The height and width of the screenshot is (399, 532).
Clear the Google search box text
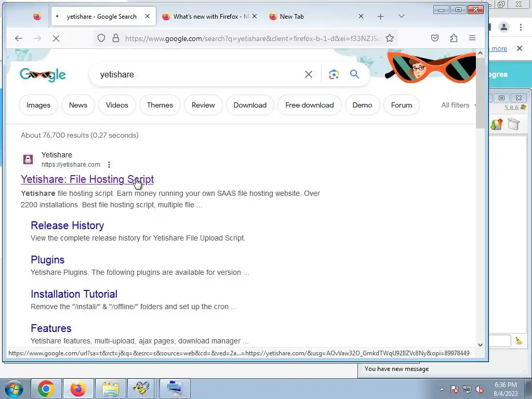click(x=309, y=74)
